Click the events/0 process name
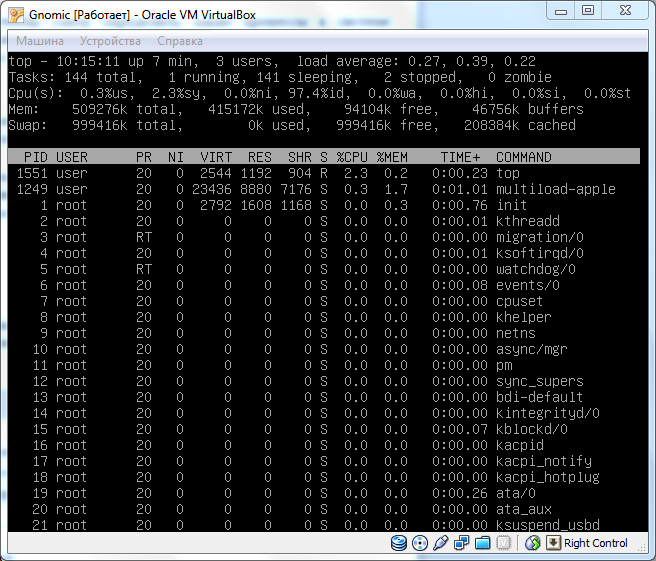Viewport: 656px width, 561px height. coord(528,285)
